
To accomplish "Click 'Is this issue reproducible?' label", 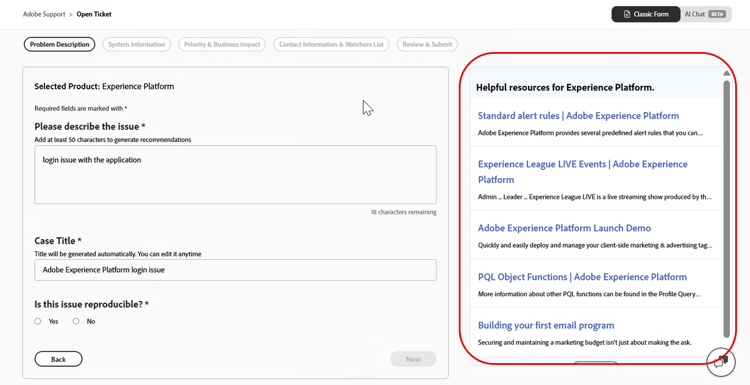I will (x=91, y=304).
